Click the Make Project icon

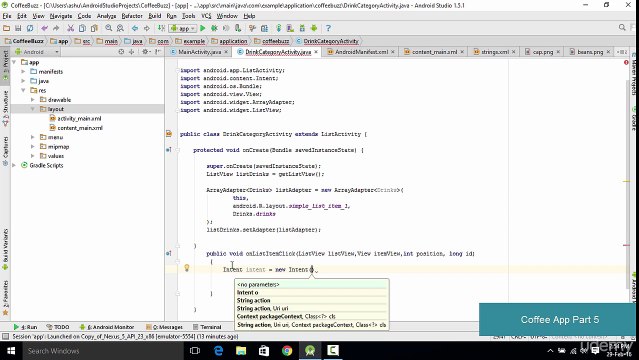pos(161,28)
